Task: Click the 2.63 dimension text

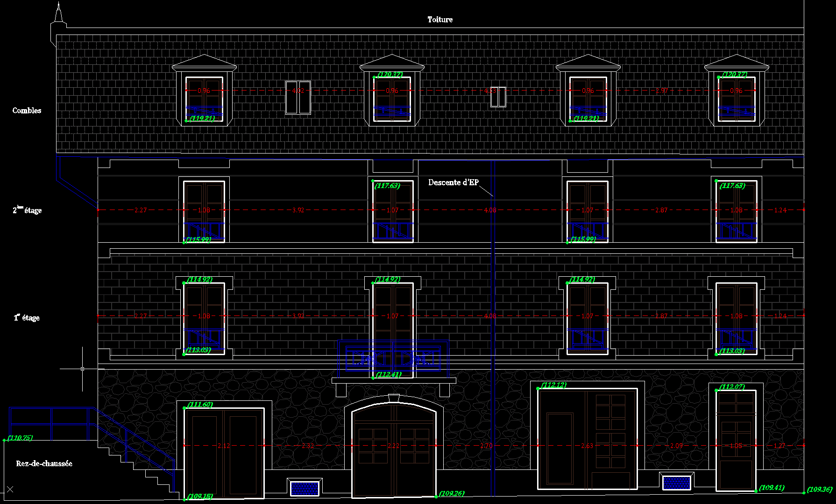Action: [587, 446]
